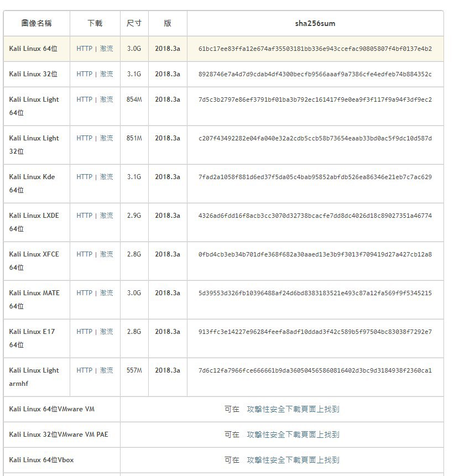454x476 pixels.
Task: Select the sha256sum of Kali Linux 64位
Action: 315,49
